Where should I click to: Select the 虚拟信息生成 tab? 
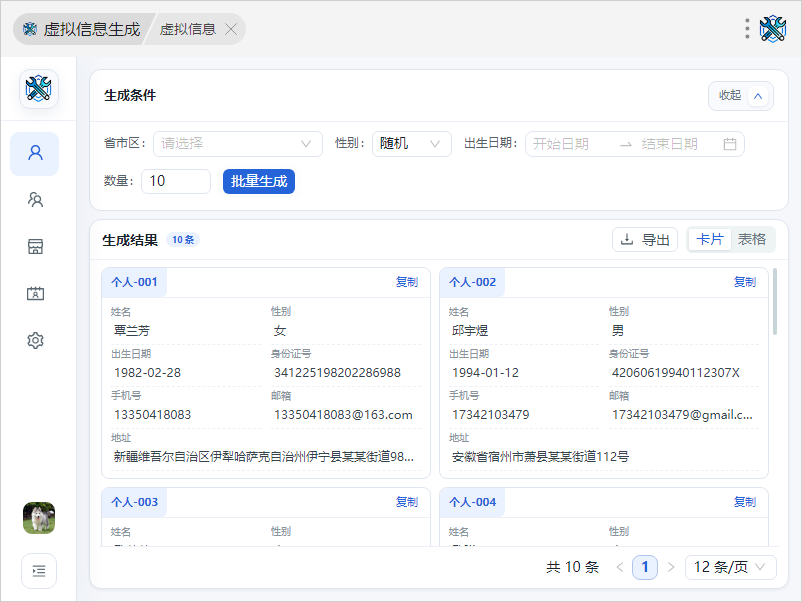tap(83, 29)
